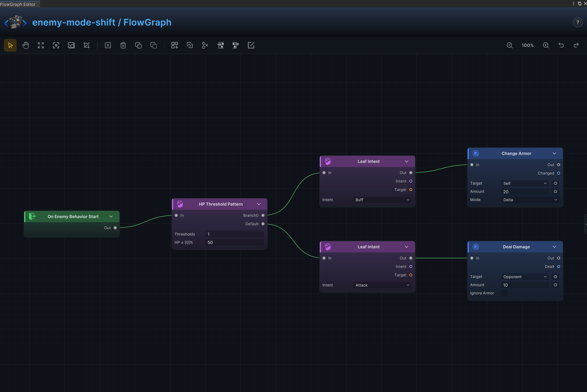Click the HP Threshold Pattern In port
The height and width of the screenshot is (392, 587).
tap(176, 215)
